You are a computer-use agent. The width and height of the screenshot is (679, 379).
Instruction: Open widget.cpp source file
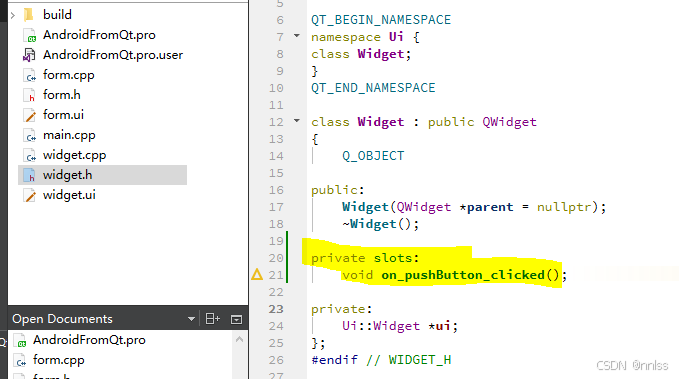74,155
